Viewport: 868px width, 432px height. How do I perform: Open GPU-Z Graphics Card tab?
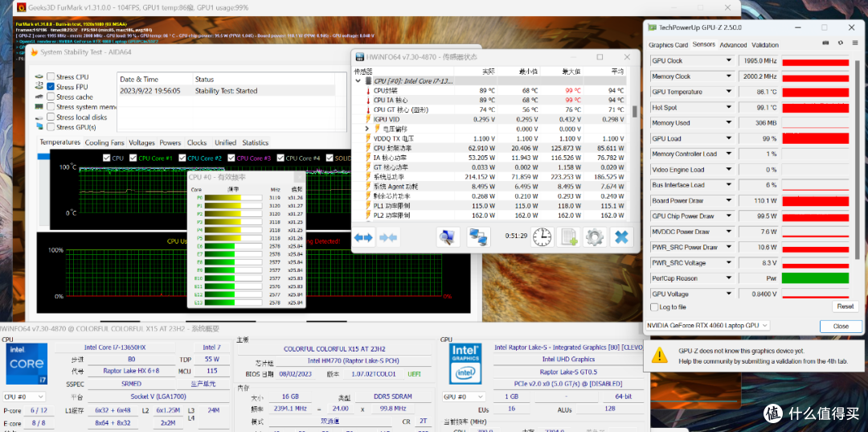668,45
